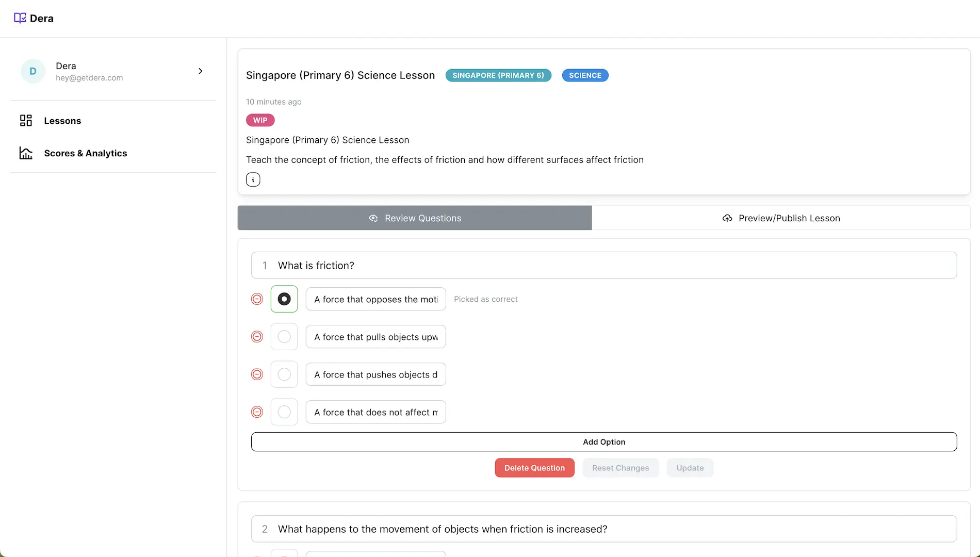Expand the Dera account chevron

200,71
